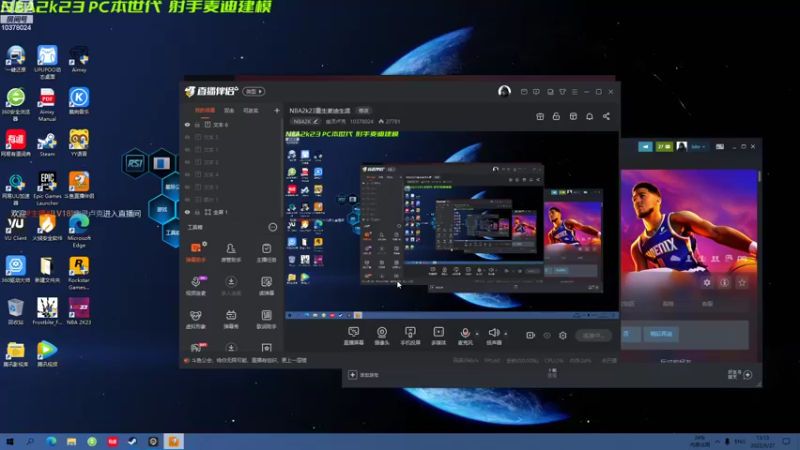This screenshot has height=450, width=800.
Task: Toggle visibility of source 文本 5
Action: tap(187, 137)
